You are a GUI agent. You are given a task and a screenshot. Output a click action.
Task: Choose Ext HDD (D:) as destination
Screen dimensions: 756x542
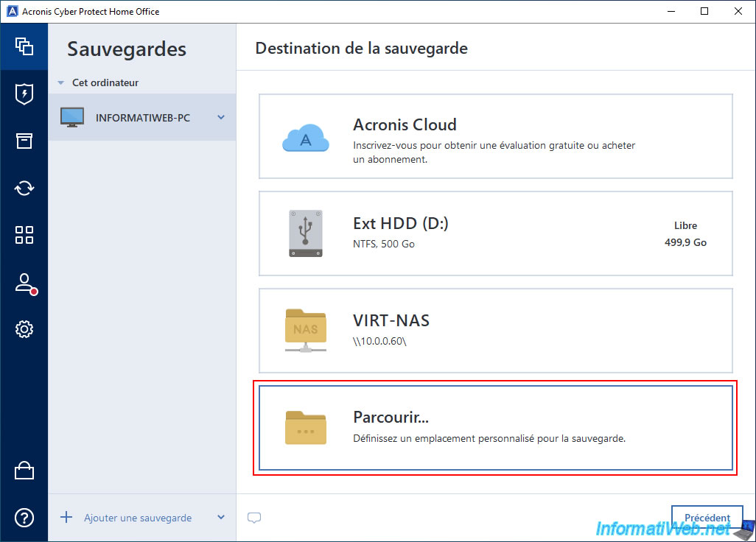pos(496,233)
